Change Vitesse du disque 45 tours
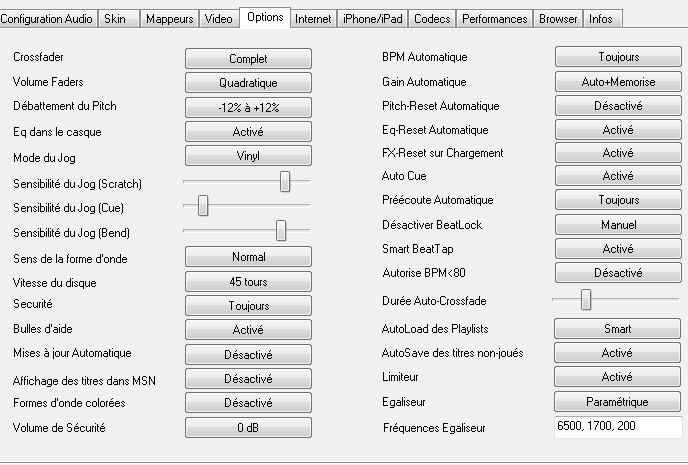Image resolution: width=688 pixels, height=465 pixels. 248,282
